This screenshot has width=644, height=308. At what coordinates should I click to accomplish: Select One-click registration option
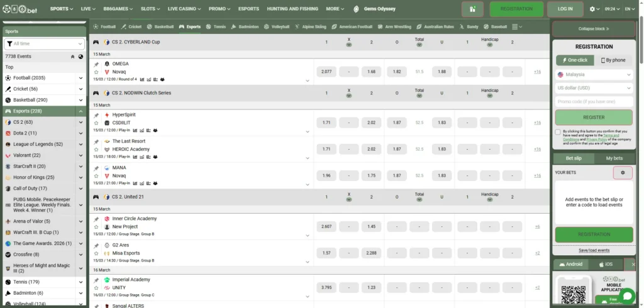click(x=575, y=60)
